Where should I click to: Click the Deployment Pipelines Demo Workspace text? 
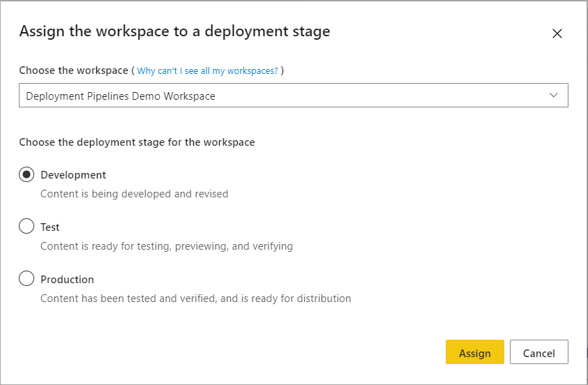click(121, 96)
